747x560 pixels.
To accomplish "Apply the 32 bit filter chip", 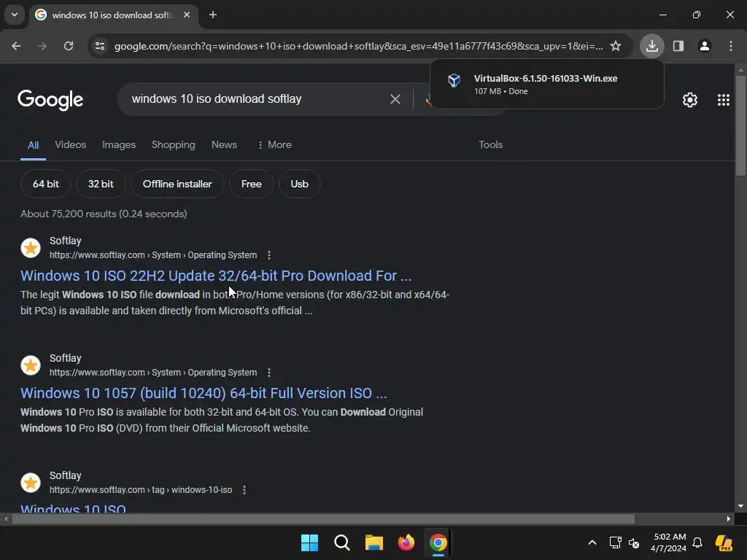I will [101, 184].
